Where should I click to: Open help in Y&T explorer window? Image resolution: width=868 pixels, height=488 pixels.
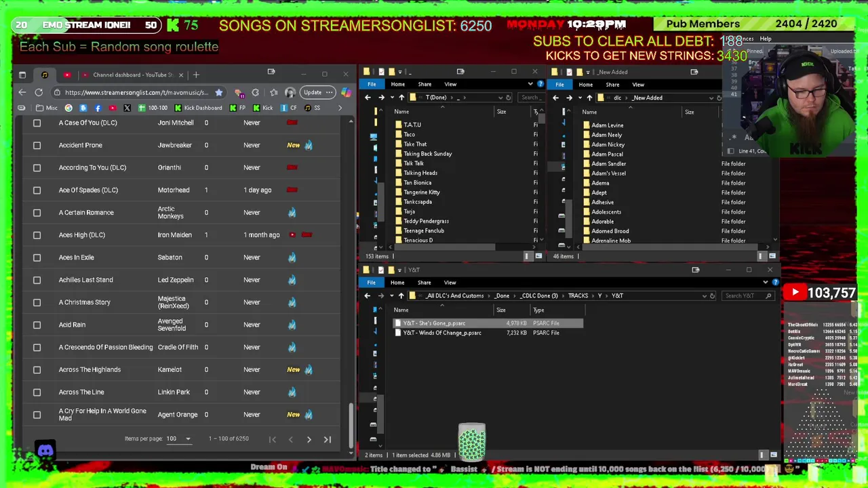pyautogui.click(x=775, y=283)
